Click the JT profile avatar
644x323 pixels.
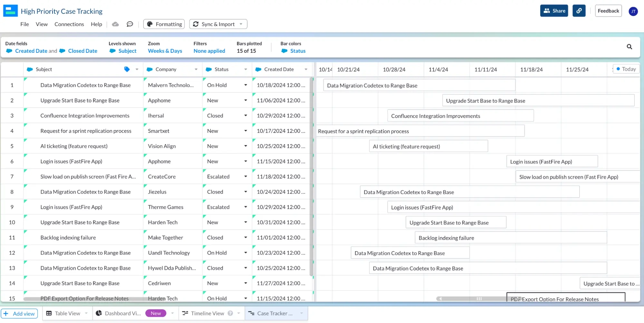tap(633, 11)
